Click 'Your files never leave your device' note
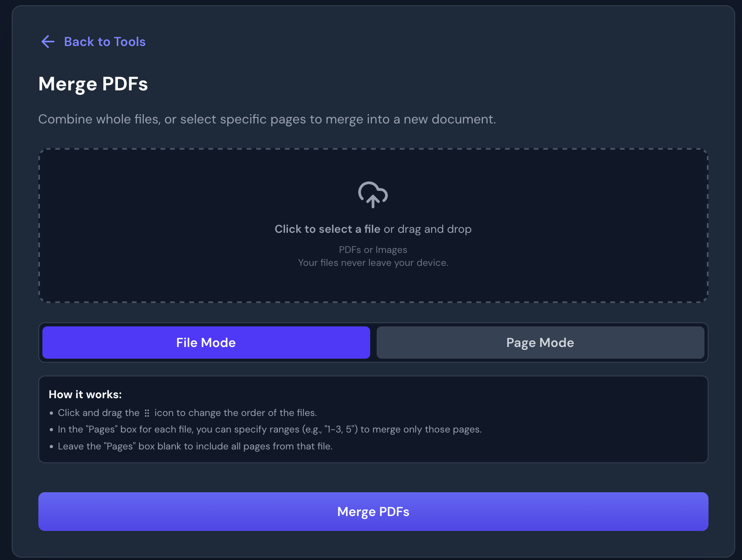 pyautogui.click(x=373, y=263)
